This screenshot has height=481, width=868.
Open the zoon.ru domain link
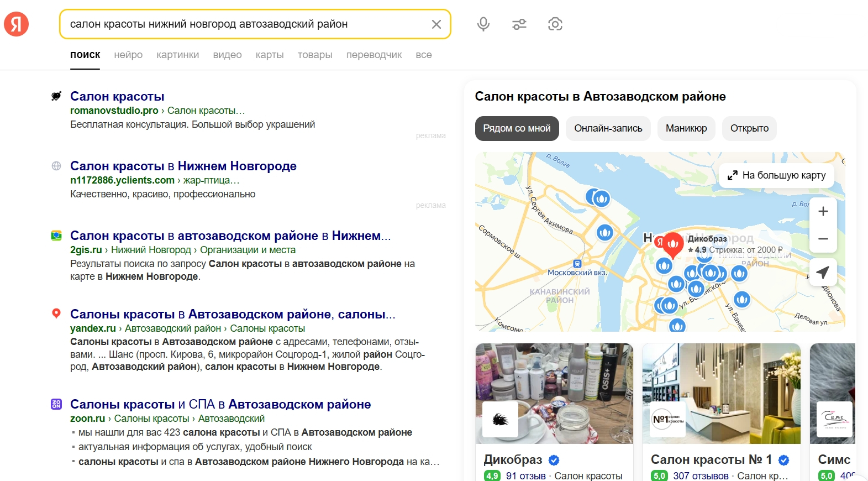(87, 419)
